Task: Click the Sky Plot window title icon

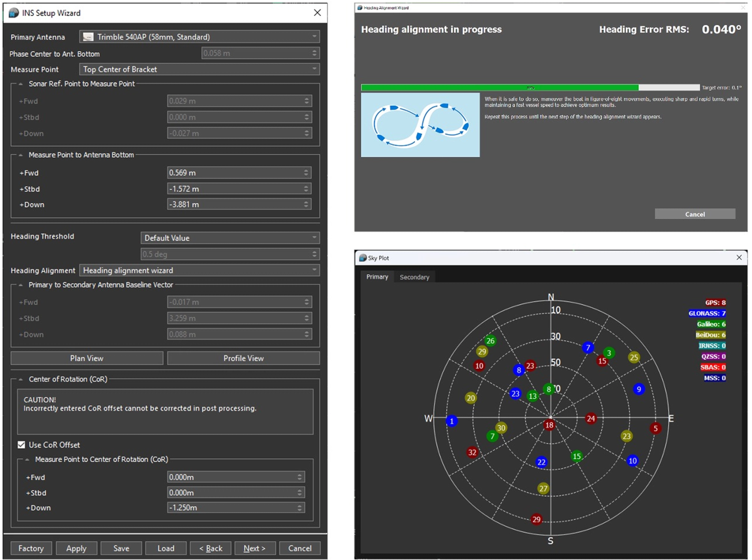Action: coord(363,258)
